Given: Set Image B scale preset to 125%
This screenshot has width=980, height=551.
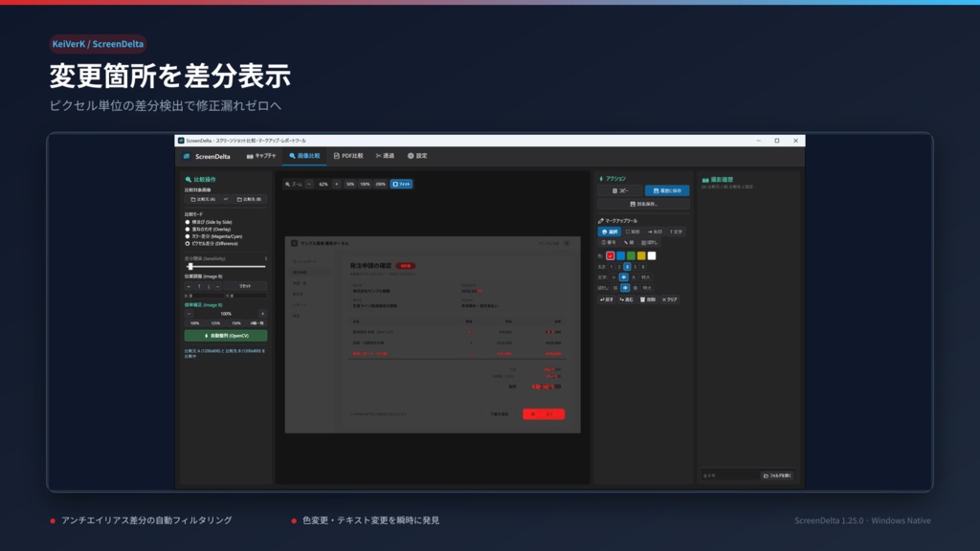Looking at the screenshot, I should (x=215, y=323).
